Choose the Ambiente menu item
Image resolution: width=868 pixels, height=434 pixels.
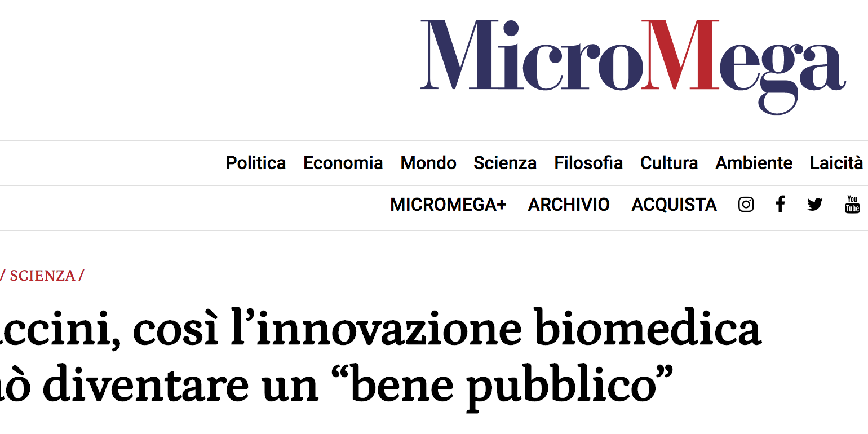click(x=754, y=163)
